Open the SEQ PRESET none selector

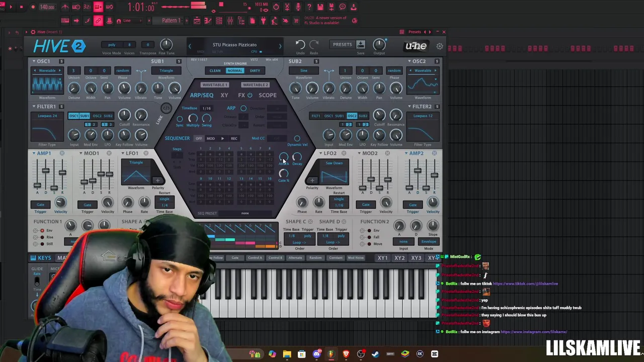[x=245, y=213]
